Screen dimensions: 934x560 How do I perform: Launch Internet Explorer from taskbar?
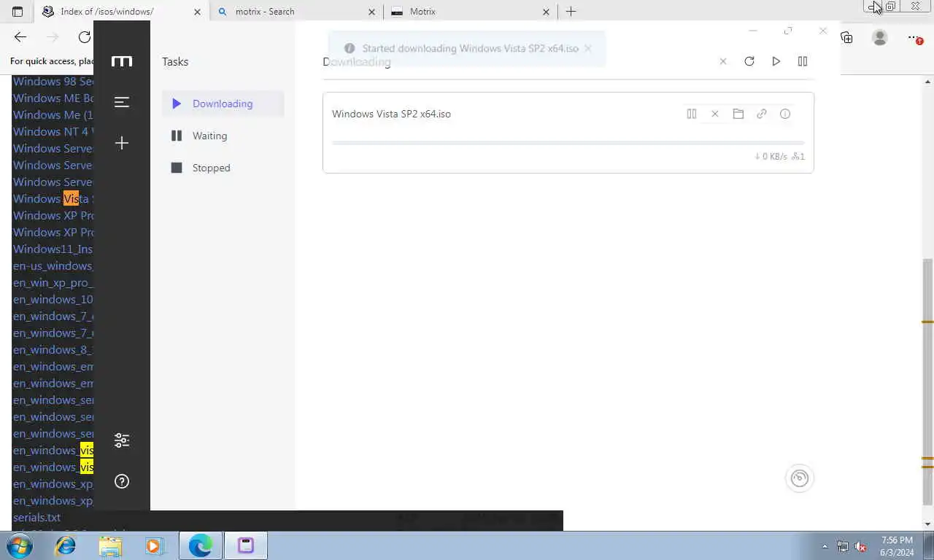pyautogui.click(x=66, y=545)
